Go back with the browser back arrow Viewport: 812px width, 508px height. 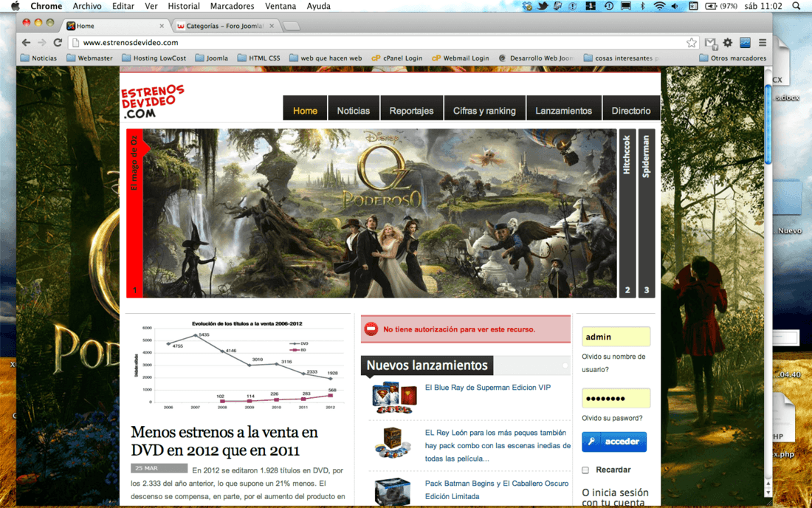click(26, 43)
